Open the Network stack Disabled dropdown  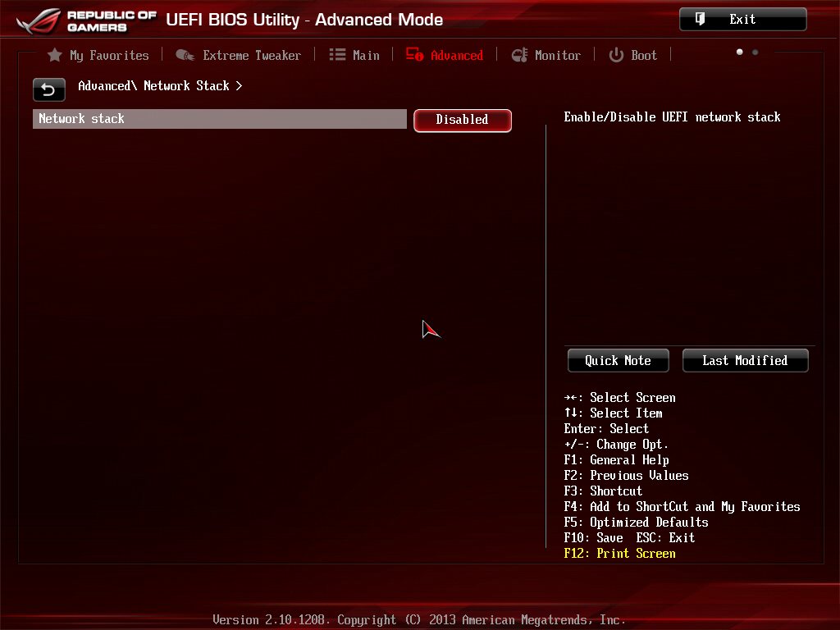point(463,120)
